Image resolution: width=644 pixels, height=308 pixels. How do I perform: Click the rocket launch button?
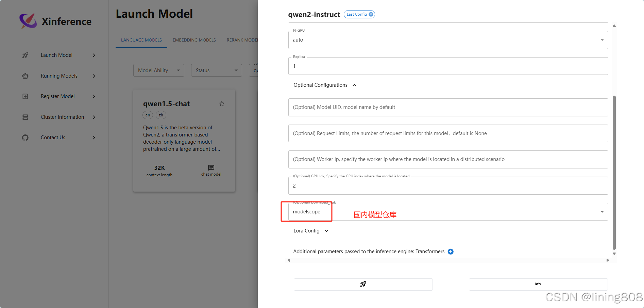[x=363, y=284]
